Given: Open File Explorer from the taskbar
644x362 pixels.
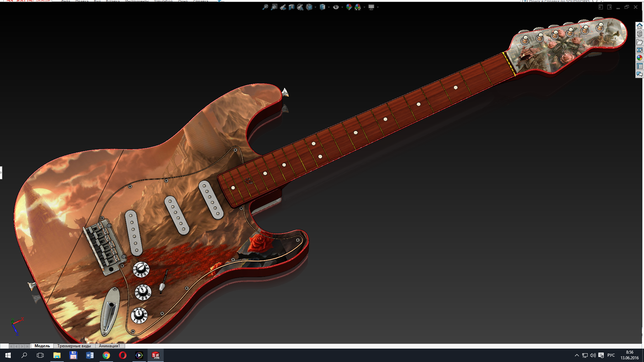Looking at the screenshot, I should click(57, 355).
